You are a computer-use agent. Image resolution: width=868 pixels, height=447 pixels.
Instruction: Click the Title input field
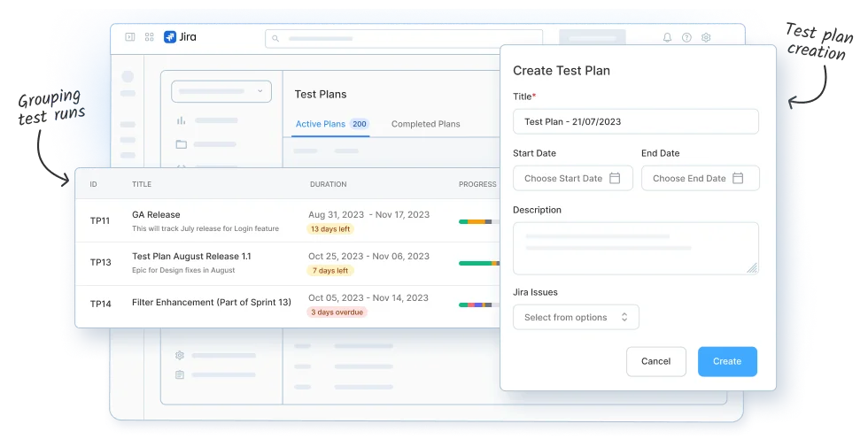click(636, 122)
